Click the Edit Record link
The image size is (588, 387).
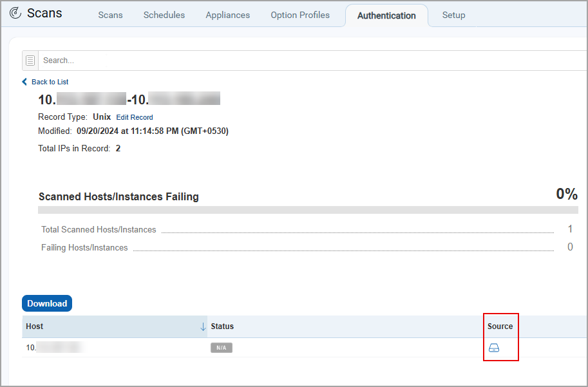[134, 117]
